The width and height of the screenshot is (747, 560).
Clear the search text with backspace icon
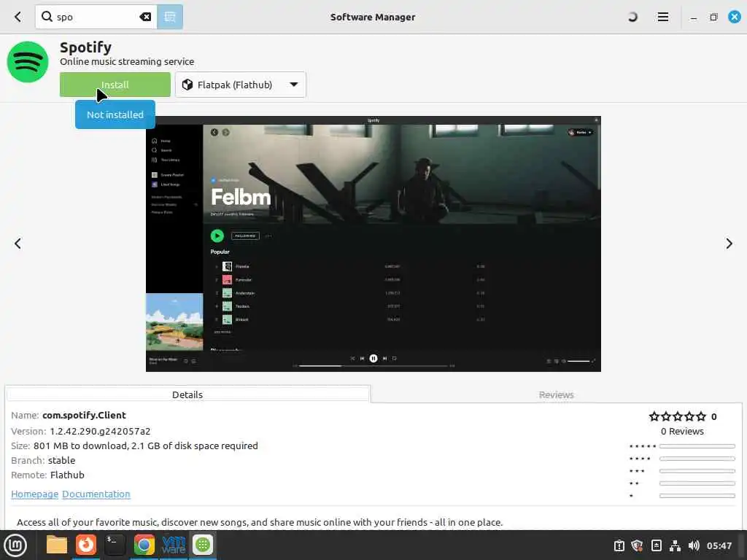point(145,17)
